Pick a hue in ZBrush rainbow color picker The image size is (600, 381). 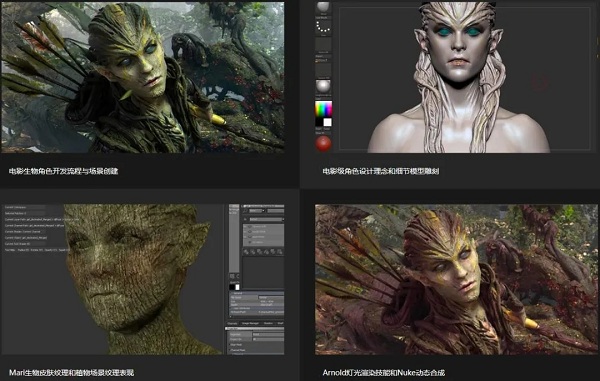click(x=323, y=109)
